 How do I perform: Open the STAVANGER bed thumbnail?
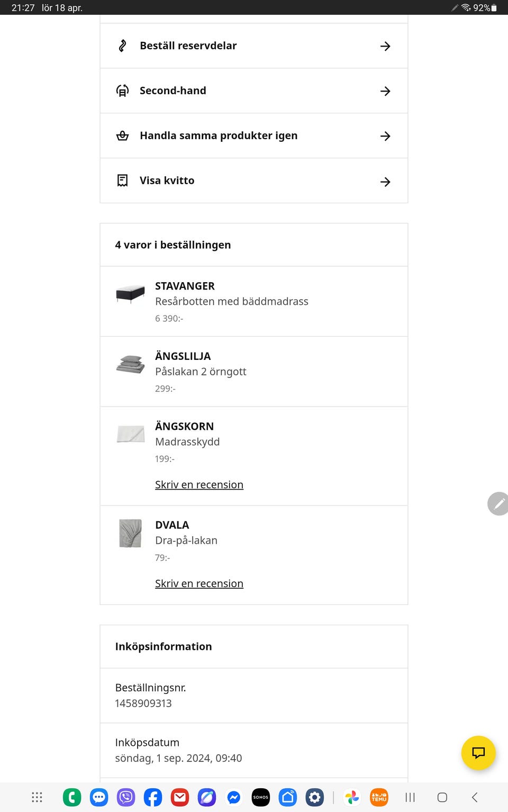pyautogui.click(x=130, y=293)
